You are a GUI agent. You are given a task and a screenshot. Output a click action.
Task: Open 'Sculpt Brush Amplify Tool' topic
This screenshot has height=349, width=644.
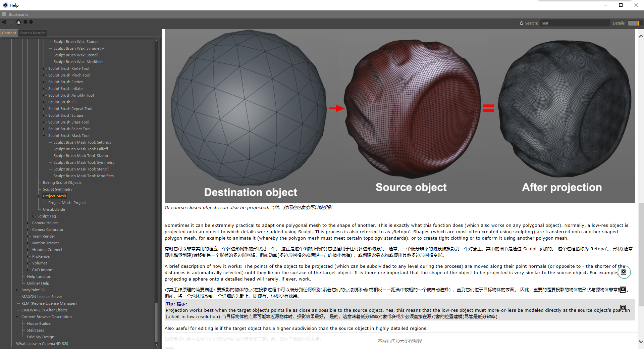pyautogui.click(x=71, y=95)
